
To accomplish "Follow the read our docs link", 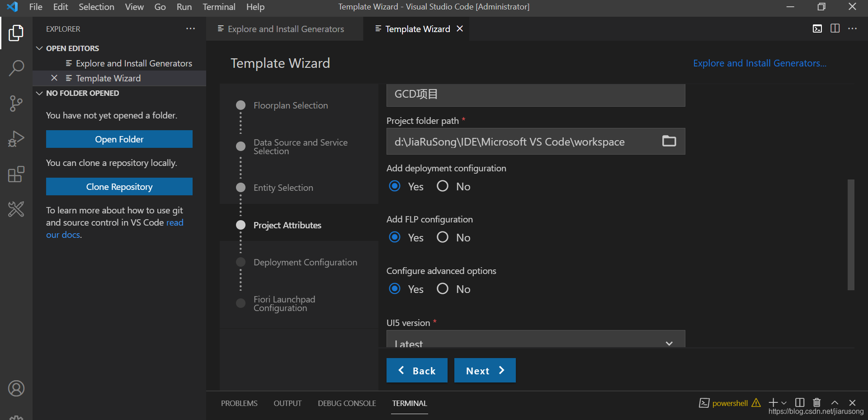I will [x=115, y=229].
